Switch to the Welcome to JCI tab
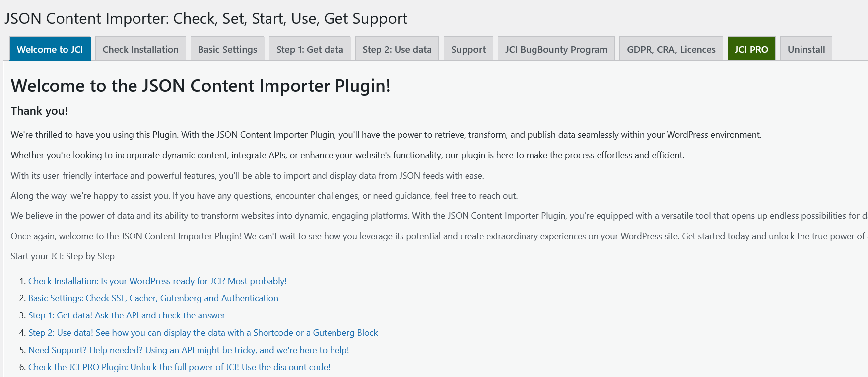The height and width of the screenshot is (377, 868). click(50, 49)
